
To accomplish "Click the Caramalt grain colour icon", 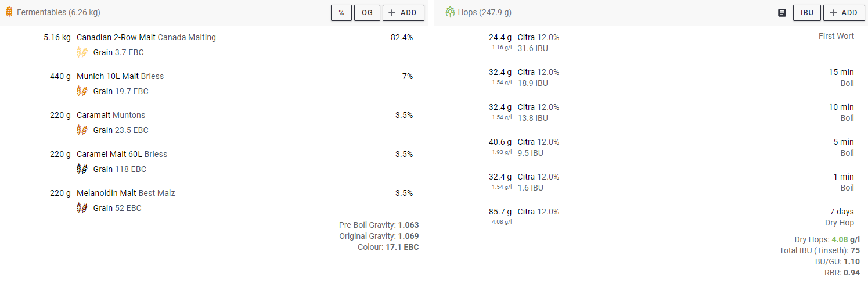I will pos(82,130).
